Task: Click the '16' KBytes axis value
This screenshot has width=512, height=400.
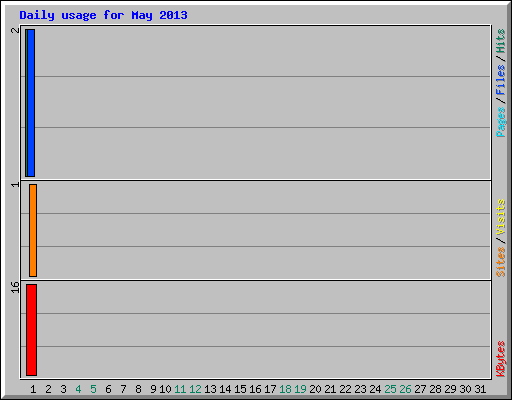Action: point(15,287)
